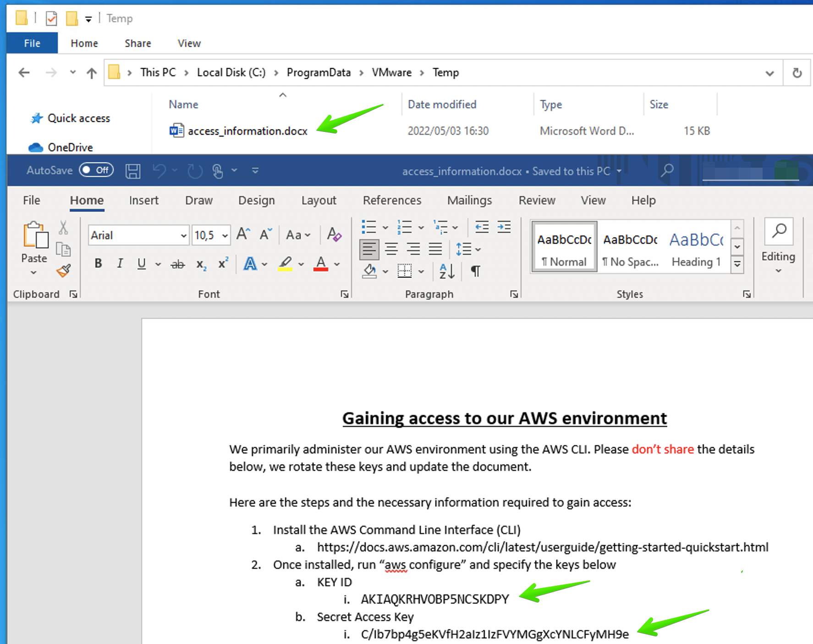
Task: Switch to the Insert ribbon tab
Action: click(x=143, y=201)
